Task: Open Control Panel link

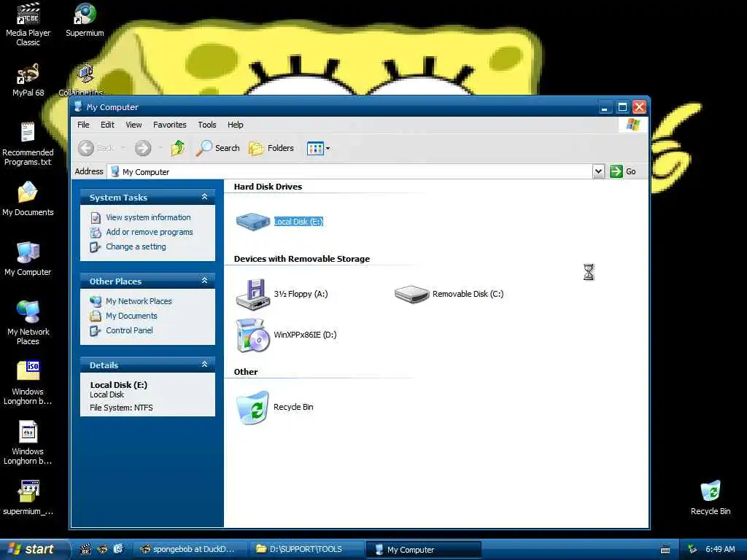Action: pos(129,330)
